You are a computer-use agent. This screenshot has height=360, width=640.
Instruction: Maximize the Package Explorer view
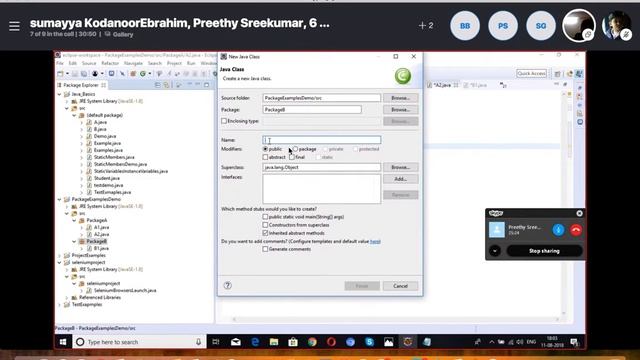coord(207,85)
